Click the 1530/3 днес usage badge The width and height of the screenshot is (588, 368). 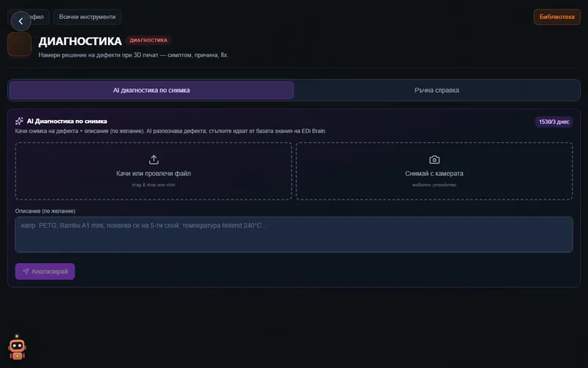pos(554,121)
